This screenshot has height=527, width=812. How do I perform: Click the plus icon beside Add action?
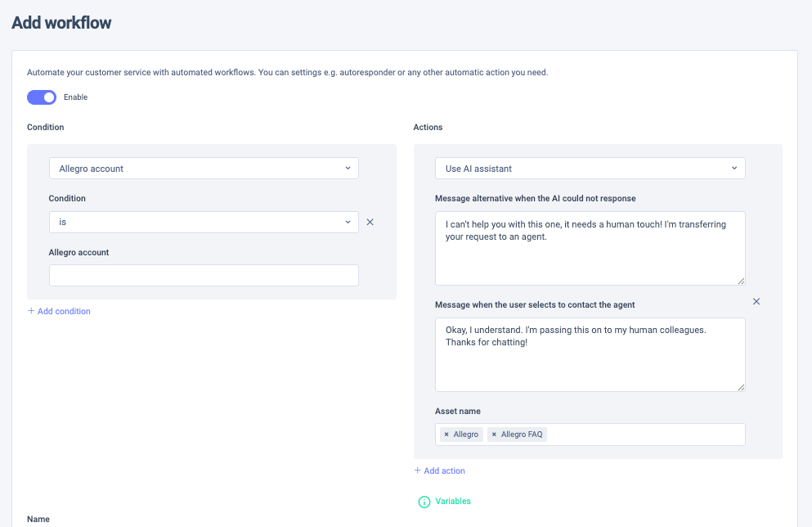[417, 471]
